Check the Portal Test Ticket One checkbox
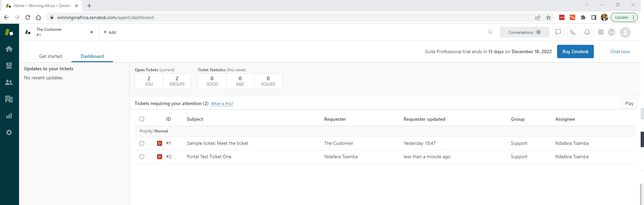Viewport: 644px width, 205px height. (x=142, y=157)
